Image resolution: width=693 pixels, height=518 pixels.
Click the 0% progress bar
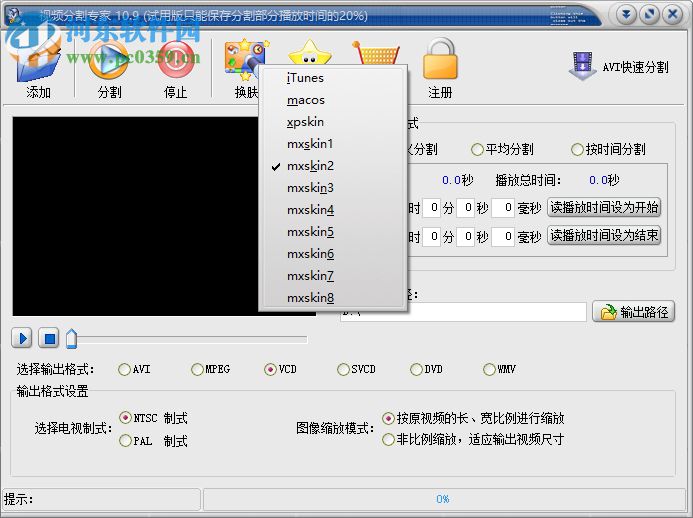444,499
